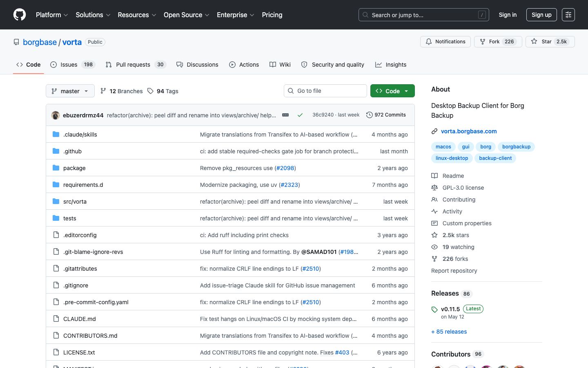Open the CONTRIBUTORS.md file
The width and height of the screenshot is (588, 368).
[90, 336]
